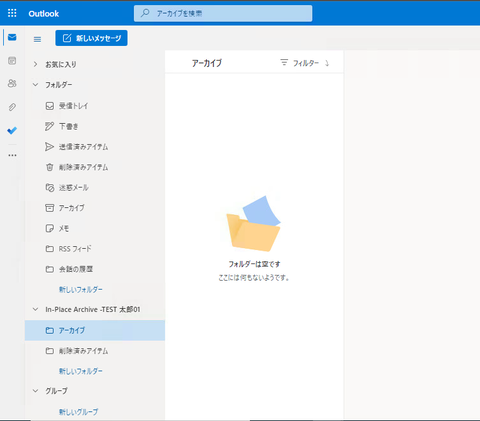480x421 pixels.
Task: Open the フィルター dropdown
Action: [300, 63]
